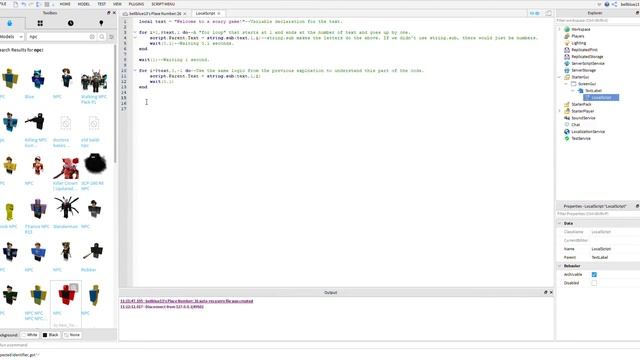Fold the first for loop at line 3
The width and height of the screenshot is (640, 360).
pyautogui.click(x=135, y=32)
